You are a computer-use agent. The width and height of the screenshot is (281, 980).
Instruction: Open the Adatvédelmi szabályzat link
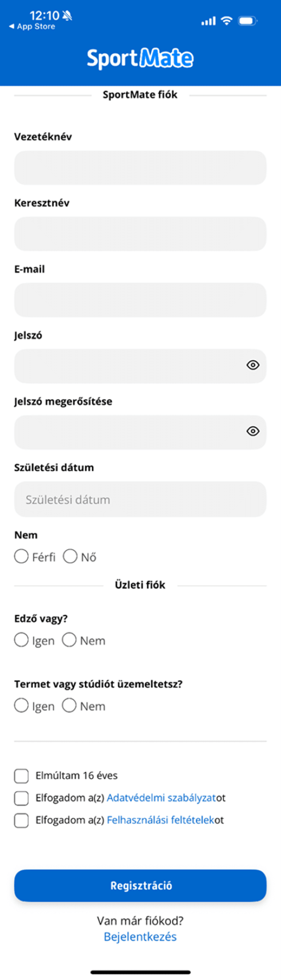pos(161,798)
